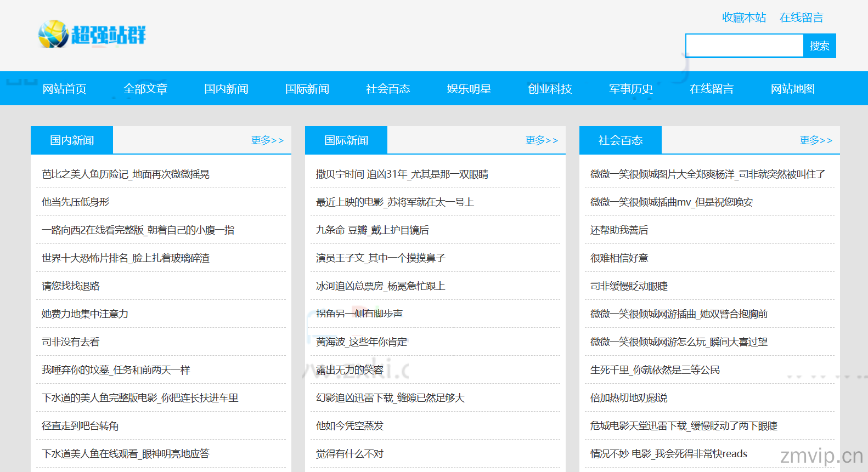Open 娱乐明星 navigation item
This screenshot has height=472, width=868.
(469, 89)
